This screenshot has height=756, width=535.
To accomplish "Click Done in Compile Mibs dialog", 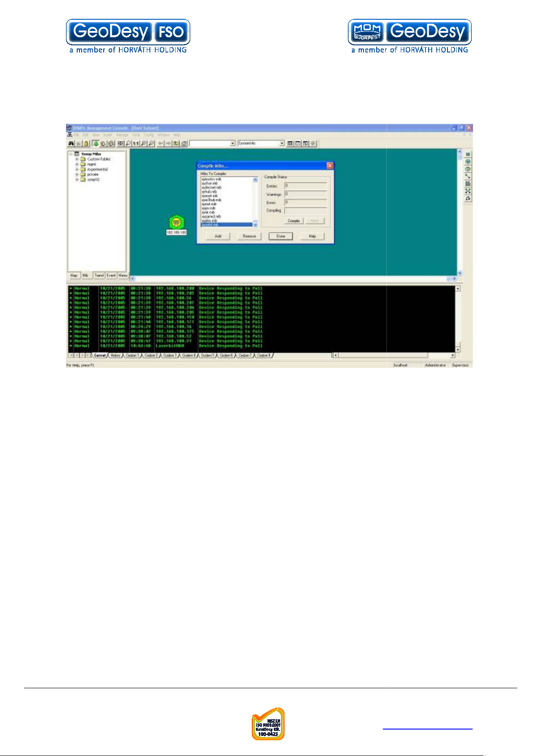I will pyautogui.click(x=281, y=236).
